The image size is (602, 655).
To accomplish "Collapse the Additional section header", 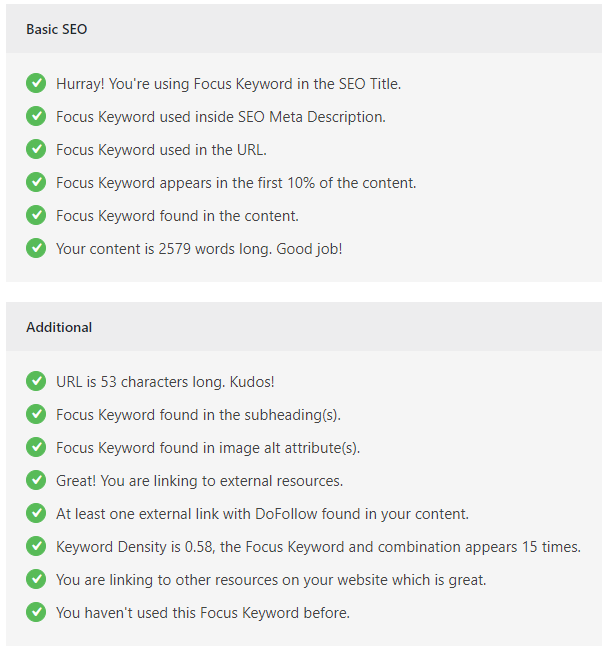I will 304,327.
